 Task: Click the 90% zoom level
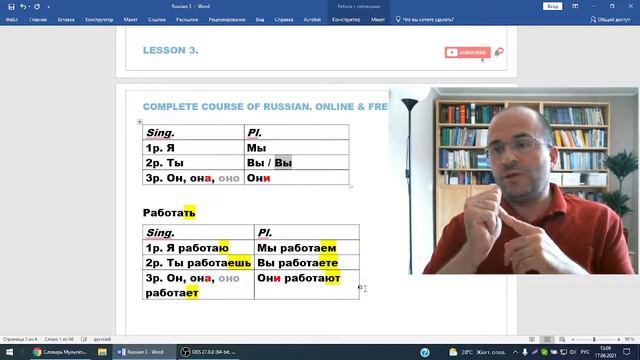point(629,339)
